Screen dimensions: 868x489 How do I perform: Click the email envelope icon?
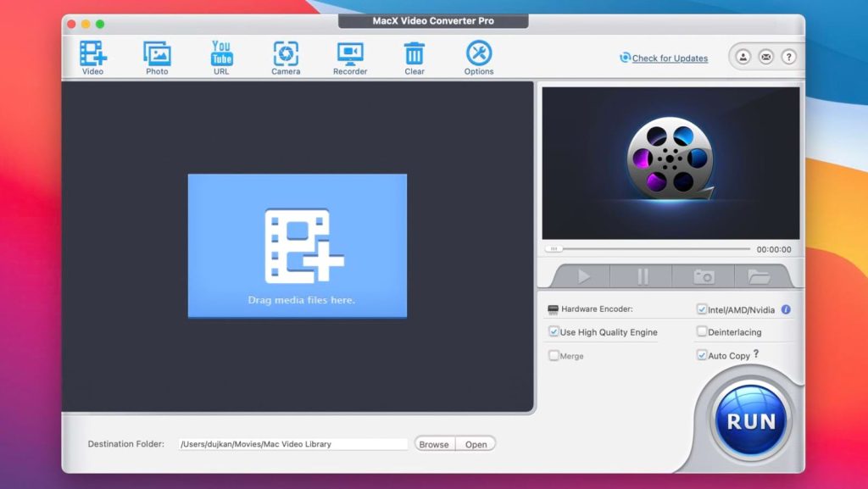pos(766,57)
